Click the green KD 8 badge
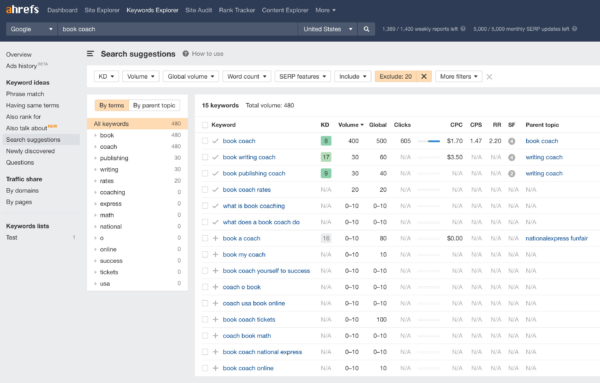Screen dimensions: 600x383 pyautogui.click(x=326, y=141)
